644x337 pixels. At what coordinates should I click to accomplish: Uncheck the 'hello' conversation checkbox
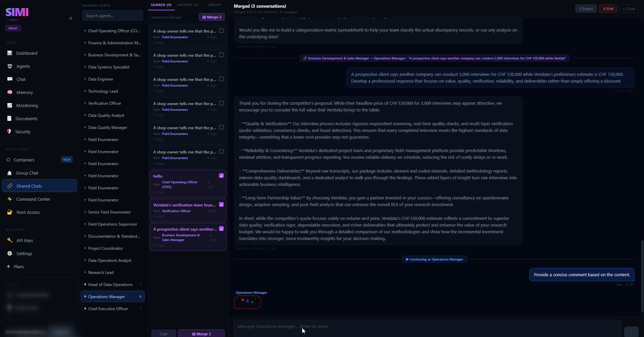click(x=221, y=176)
